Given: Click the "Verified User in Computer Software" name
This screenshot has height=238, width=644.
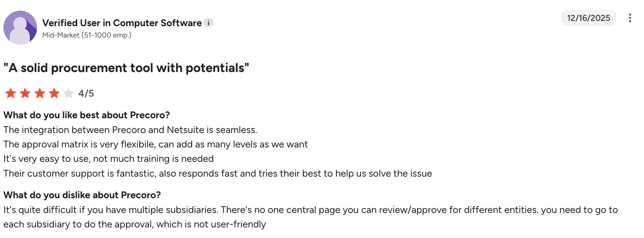Looking at the screenshot, I should coord(122,23).
